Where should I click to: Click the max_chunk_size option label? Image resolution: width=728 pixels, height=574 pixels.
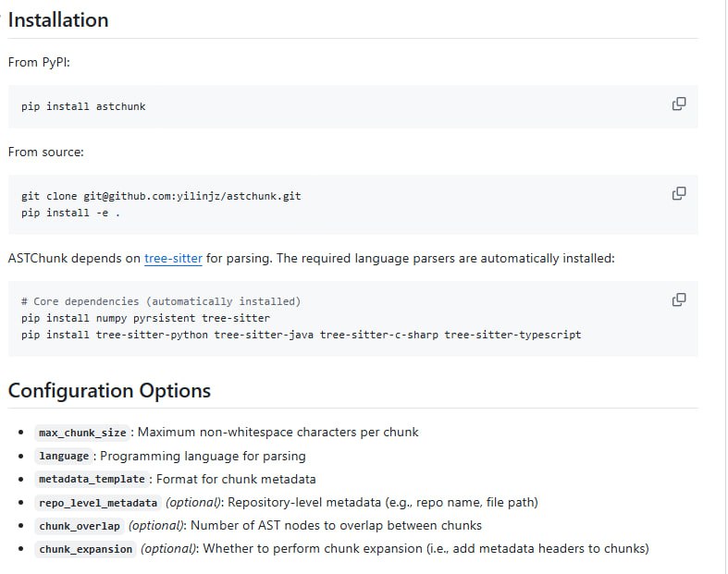[x=82, y=433]
